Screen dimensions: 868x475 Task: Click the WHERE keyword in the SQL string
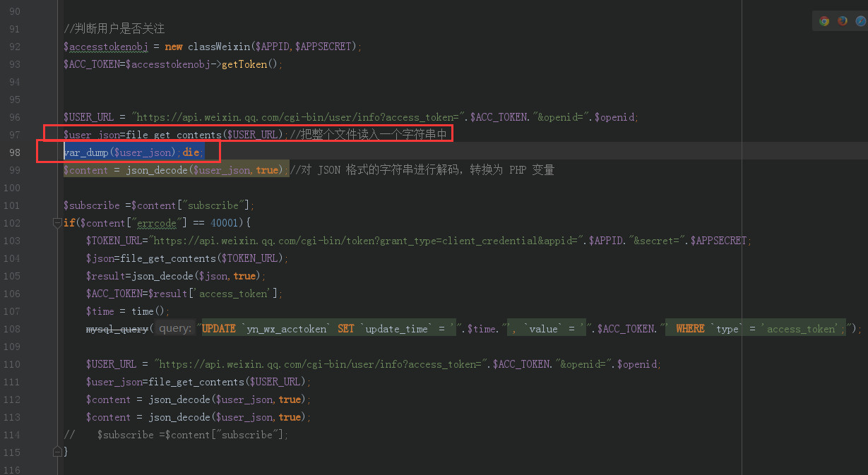coord(690,329)
